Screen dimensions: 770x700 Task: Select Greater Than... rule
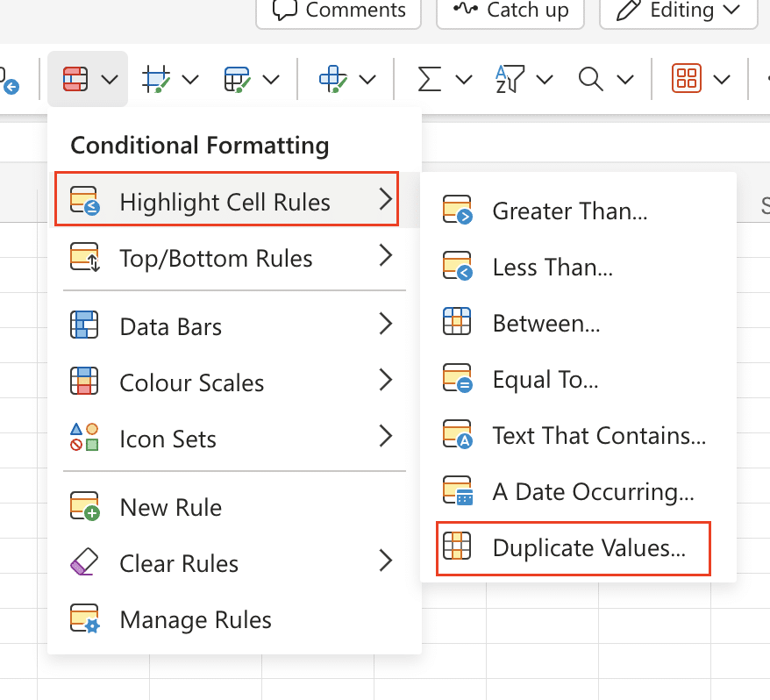click(x=578, y=211)
